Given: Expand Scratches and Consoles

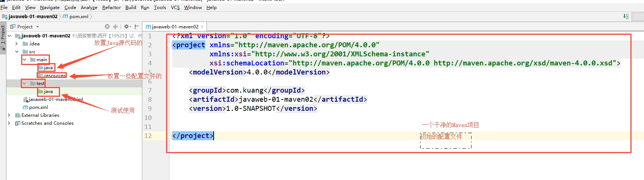Looking at the screenshot, I should pos(9,123).
